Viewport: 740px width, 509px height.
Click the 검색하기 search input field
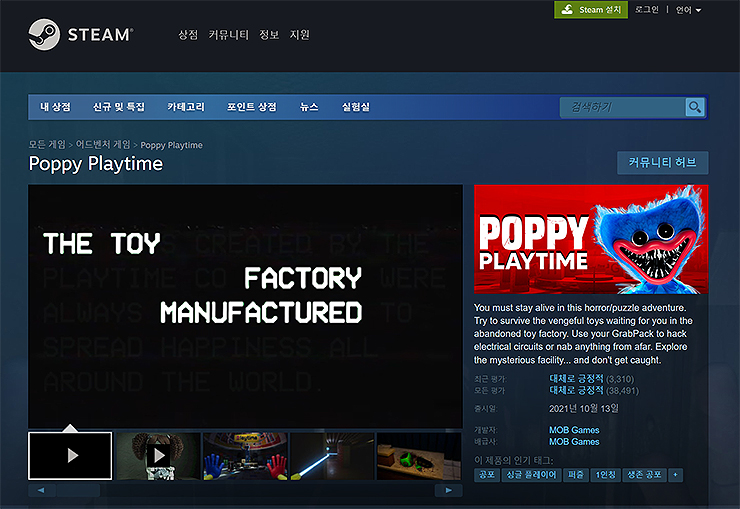pyautogui.click(x=622, y=108)
